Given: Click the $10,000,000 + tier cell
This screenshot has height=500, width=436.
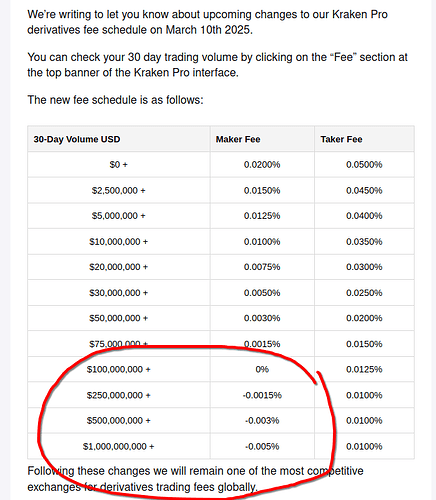Looking at the screenshot, I should pyautogui.click(x=119, y=242).
